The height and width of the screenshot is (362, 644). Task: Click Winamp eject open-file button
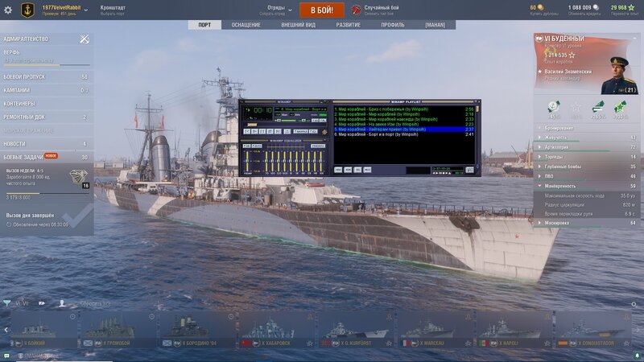[x=287, y=131]
